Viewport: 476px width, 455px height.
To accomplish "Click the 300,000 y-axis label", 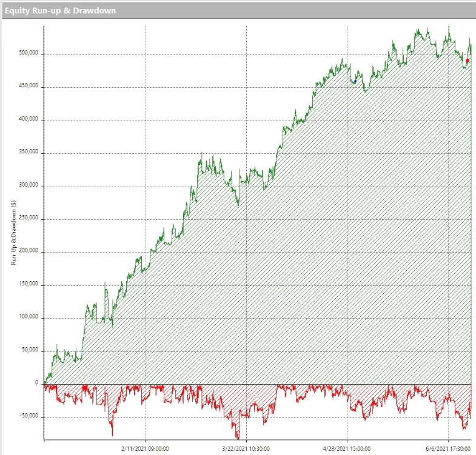I will point(28,185).
